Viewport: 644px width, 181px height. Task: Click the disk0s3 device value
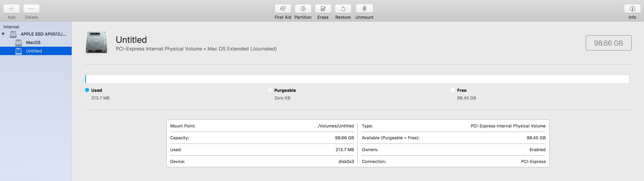346,161
